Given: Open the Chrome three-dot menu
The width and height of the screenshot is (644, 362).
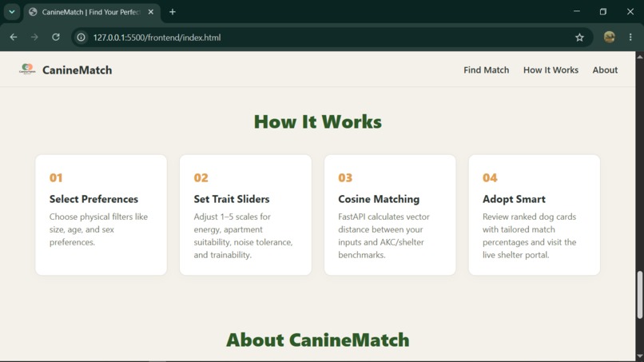Looking at the screenshot, I should point(630,38).
